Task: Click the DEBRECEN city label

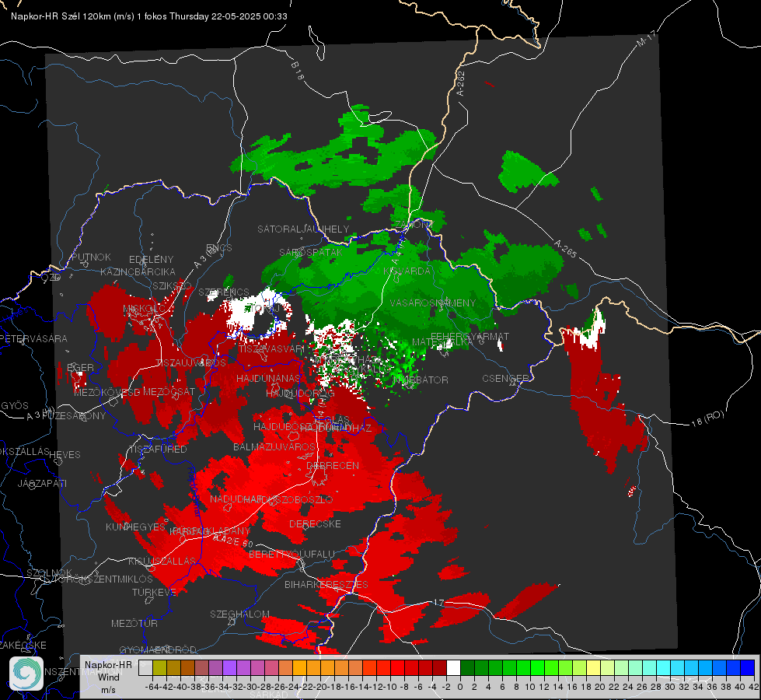Action: coord(333,465)
